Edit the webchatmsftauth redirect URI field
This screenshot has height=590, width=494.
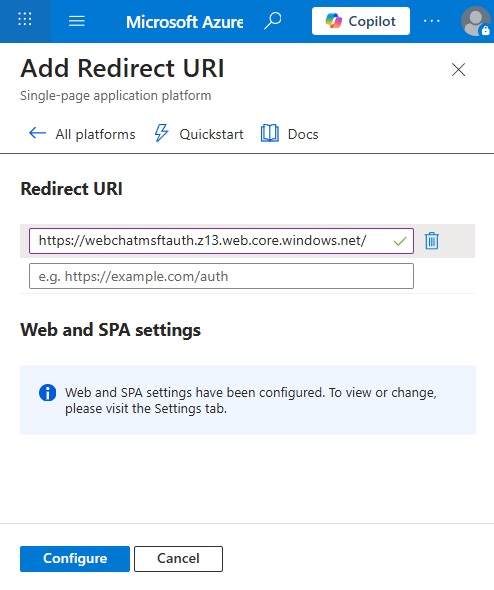tap(221, 241)
